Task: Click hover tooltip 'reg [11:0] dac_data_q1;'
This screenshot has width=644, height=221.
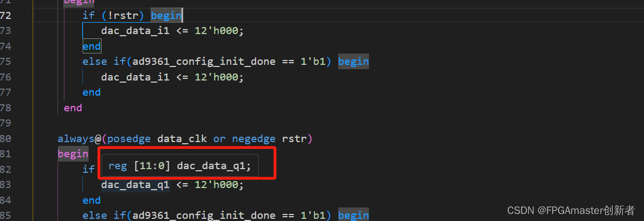Action: [x=180, y=165]
